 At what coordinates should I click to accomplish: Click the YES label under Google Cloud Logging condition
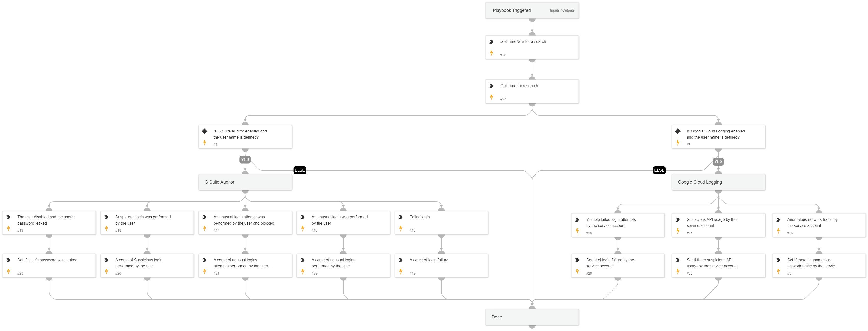click(x=718, y=161)
